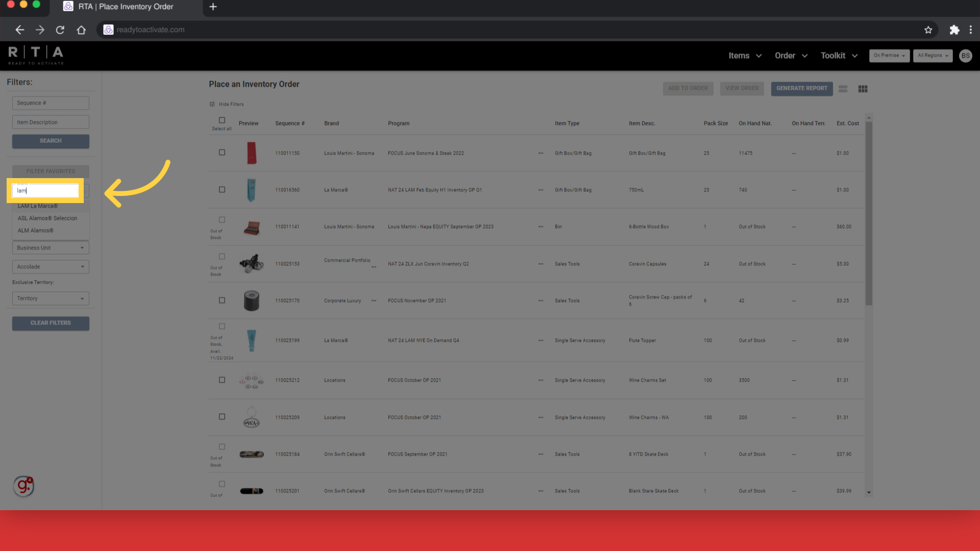The image size is (980, 551).
Task: Click the browser forward arrow
Action: [40, 30]
